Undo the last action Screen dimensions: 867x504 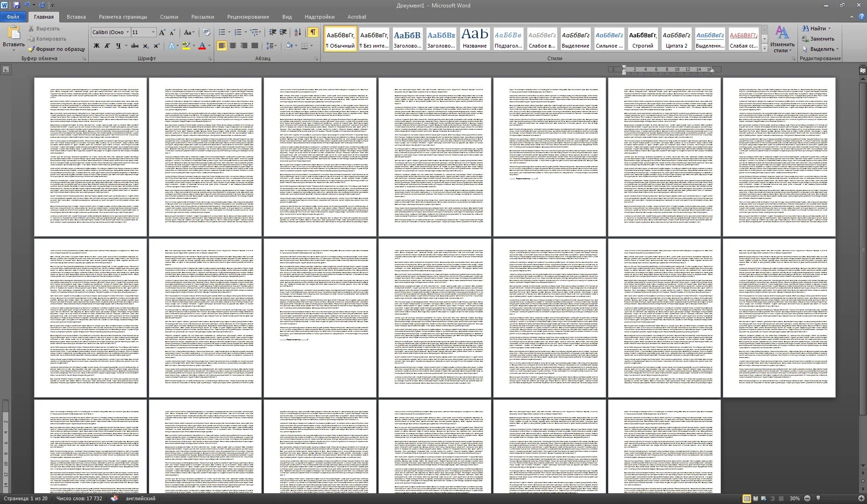(27, 5)
